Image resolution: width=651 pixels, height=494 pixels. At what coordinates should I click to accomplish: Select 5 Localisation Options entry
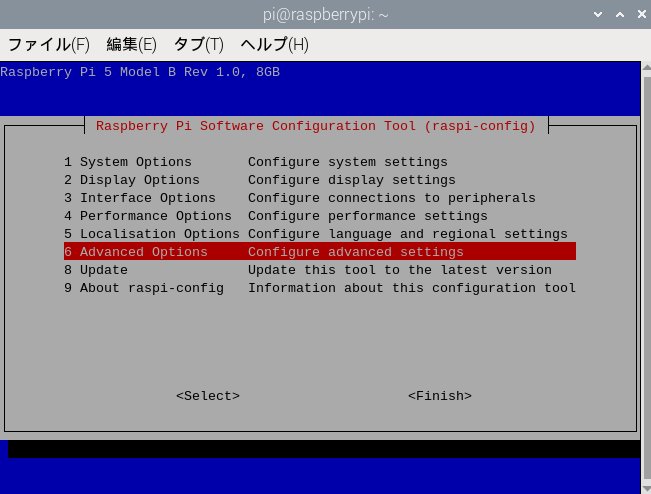[x=320, y=234]
